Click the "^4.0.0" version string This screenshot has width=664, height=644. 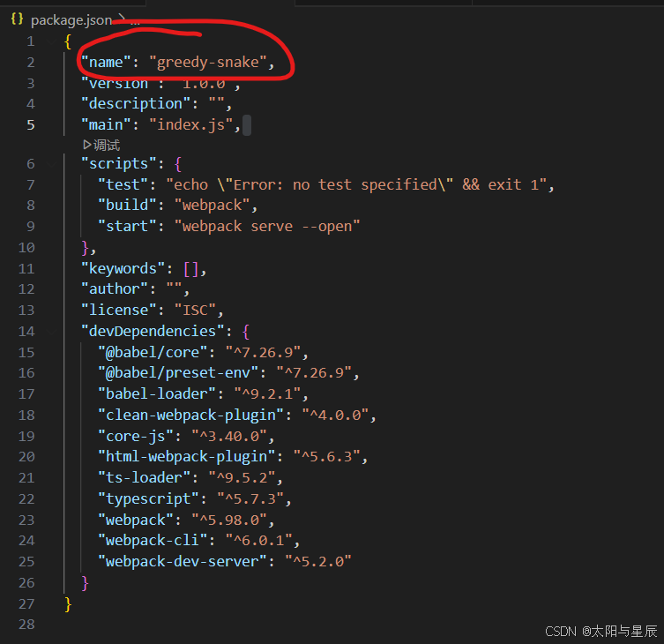335,416
